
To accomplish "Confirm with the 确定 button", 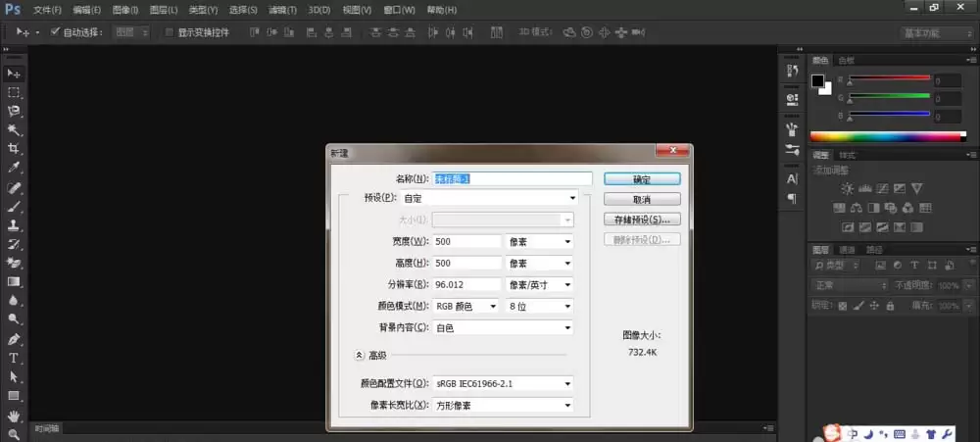I will 642,178.
